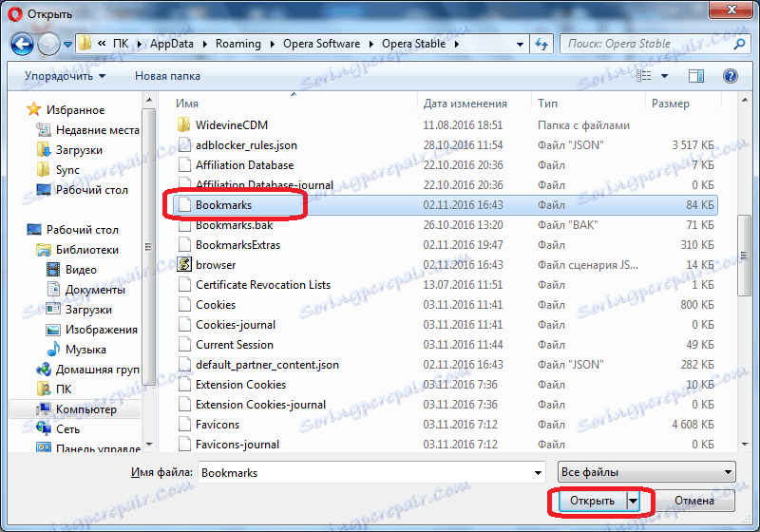760x532 pixels.
Task: Open the Упорядочить menu
Action: pyautogui.click(x=65, y=76)
